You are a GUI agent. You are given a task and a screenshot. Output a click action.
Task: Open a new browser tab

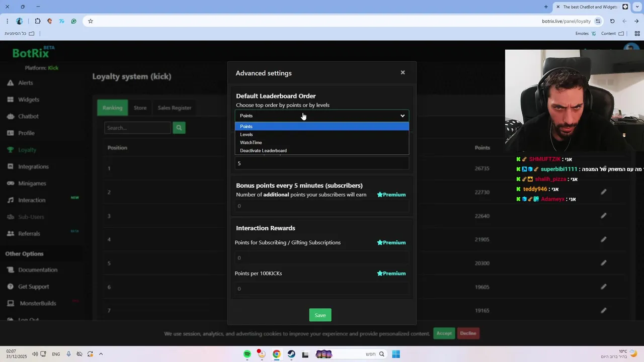(546, 7)
